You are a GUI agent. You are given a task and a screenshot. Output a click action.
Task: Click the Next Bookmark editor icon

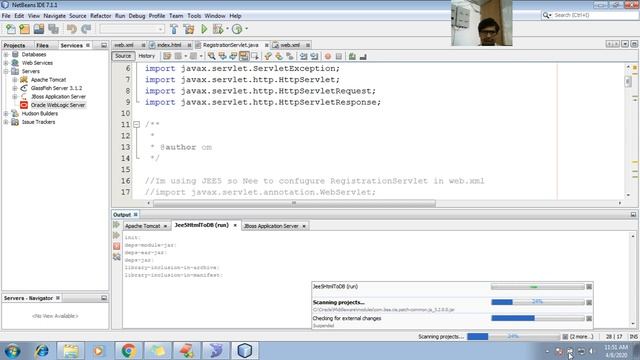(x=279, y=56)
